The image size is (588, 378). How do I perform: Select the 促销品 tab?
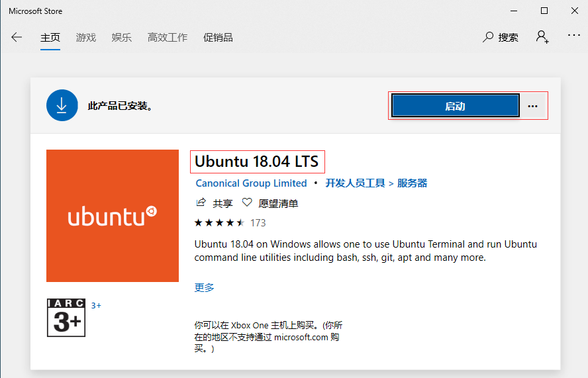218,38
